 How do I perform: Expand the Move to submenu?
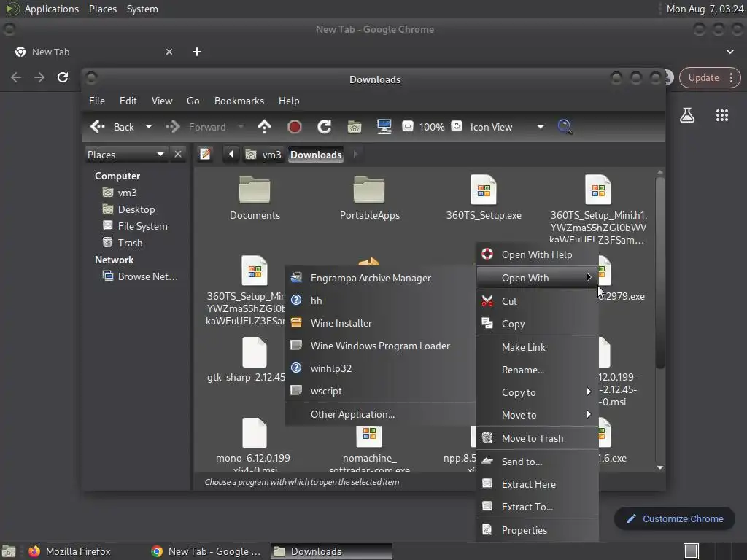538,415
